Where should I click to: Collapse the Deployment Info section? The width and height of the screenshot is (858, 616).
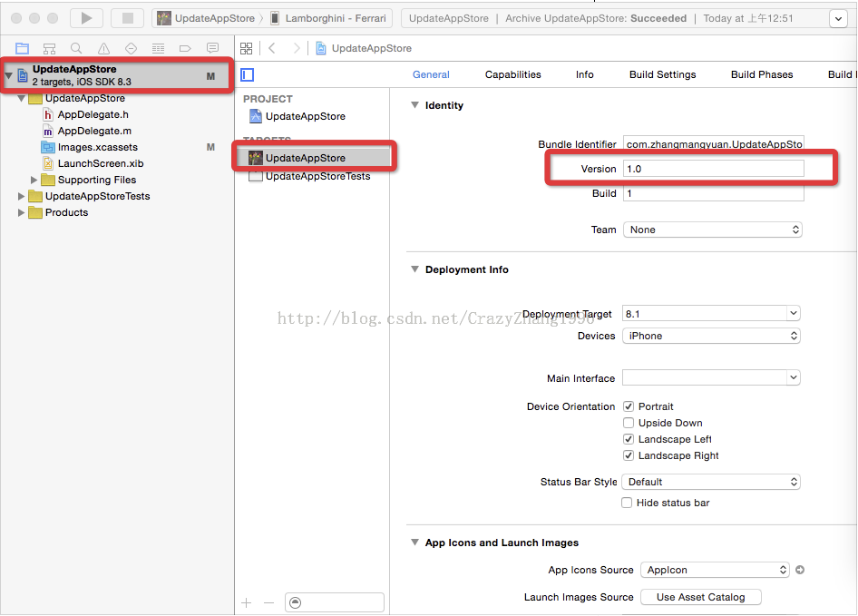(x=414, y=269)
